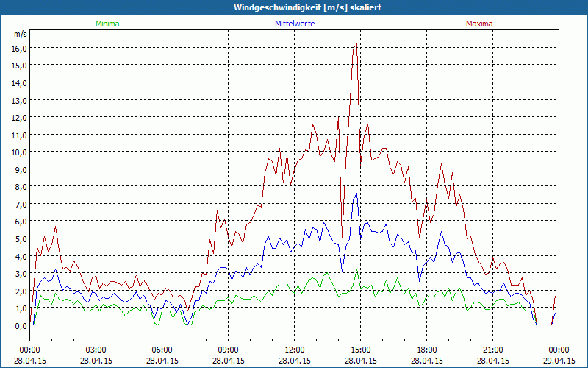
Task: Click the m/s unit label on y-axis
Action: click(20, 34)
